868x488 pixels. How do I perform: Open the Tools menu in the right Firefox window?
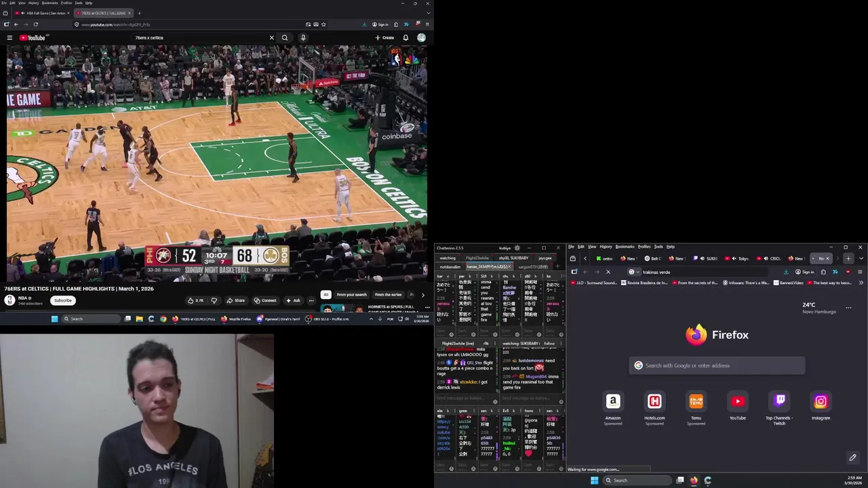coord(658,247)
